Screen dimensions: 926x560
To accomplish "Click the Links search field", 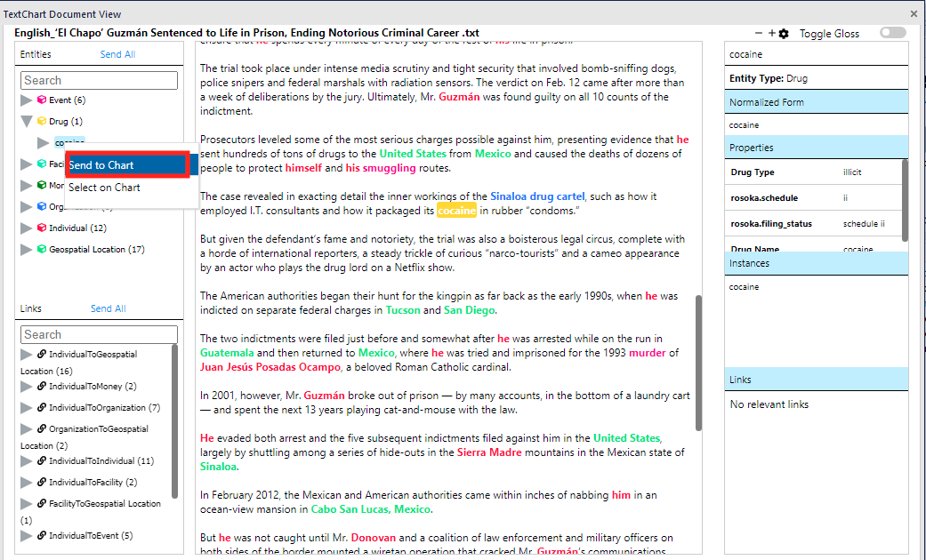I will point(99,335).
